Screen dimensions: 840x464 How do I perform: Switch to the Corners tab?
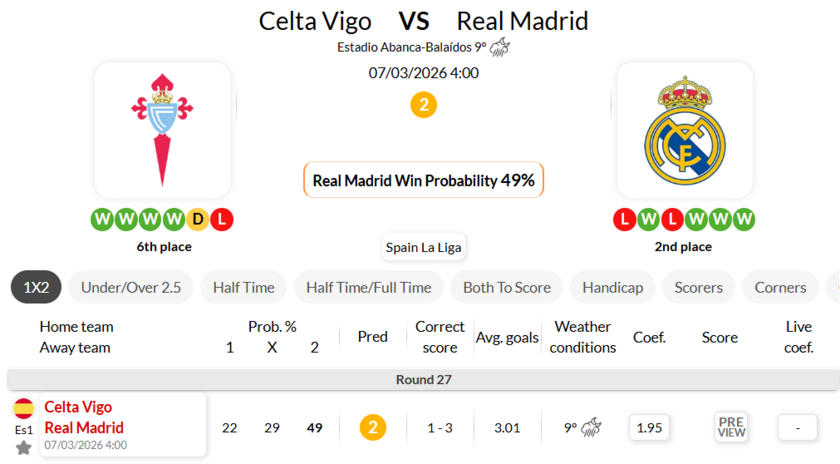[x=780, y=287]
